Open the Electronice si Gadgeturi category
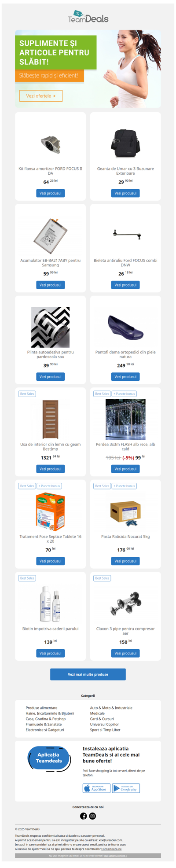Viewport: 176px width, 868px height. [x=45, y=729]
